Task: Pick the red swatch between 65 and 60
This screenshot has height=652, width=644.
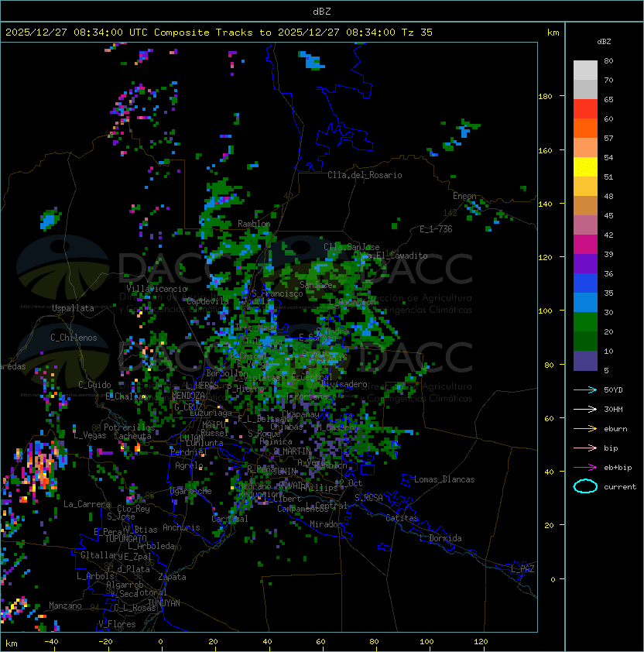Action: (585, 109)
